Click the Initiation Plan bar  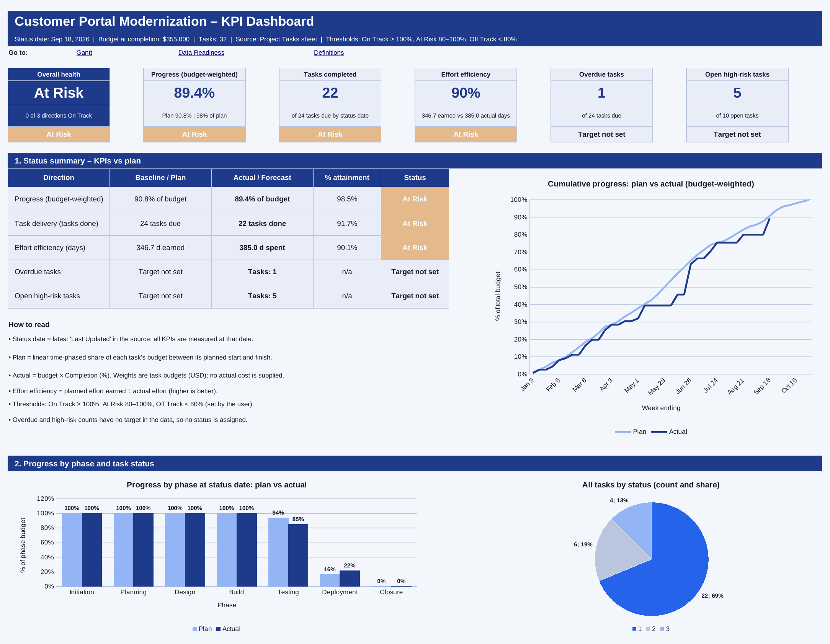click(72, 550)
